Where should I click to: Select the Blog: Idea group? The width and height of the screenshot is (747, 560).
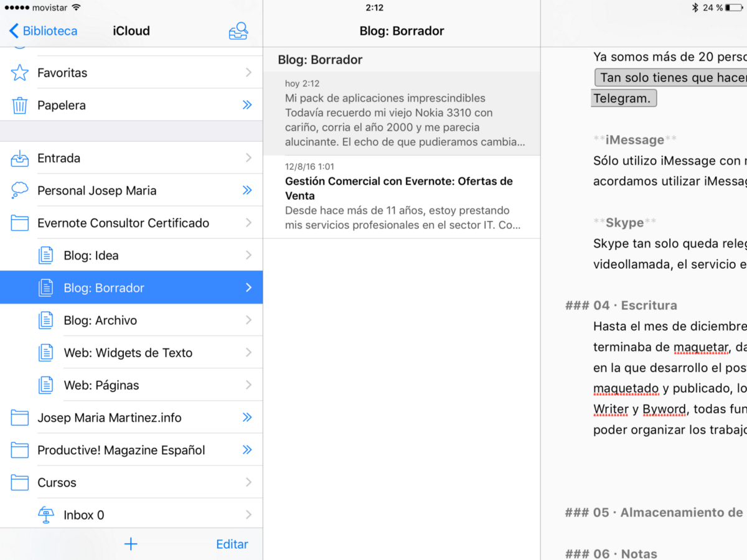[91, 255]
